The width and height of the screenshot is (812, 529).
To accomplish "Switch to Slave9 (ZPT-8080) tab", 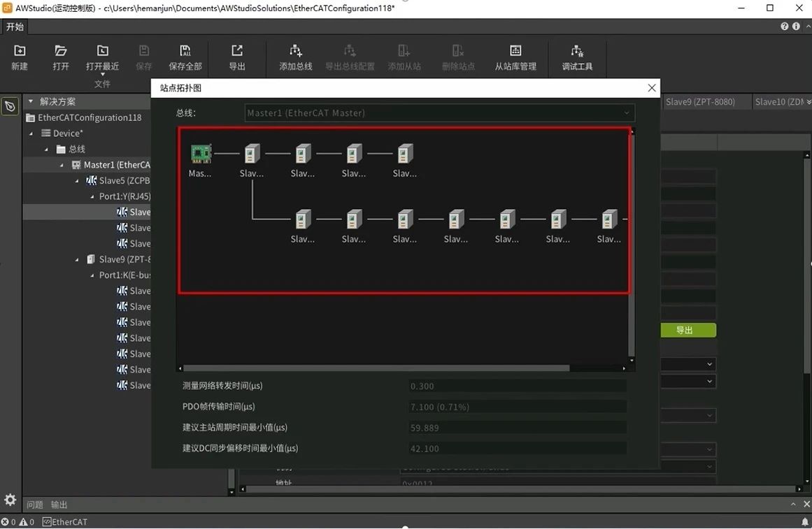I will point(700,102).
